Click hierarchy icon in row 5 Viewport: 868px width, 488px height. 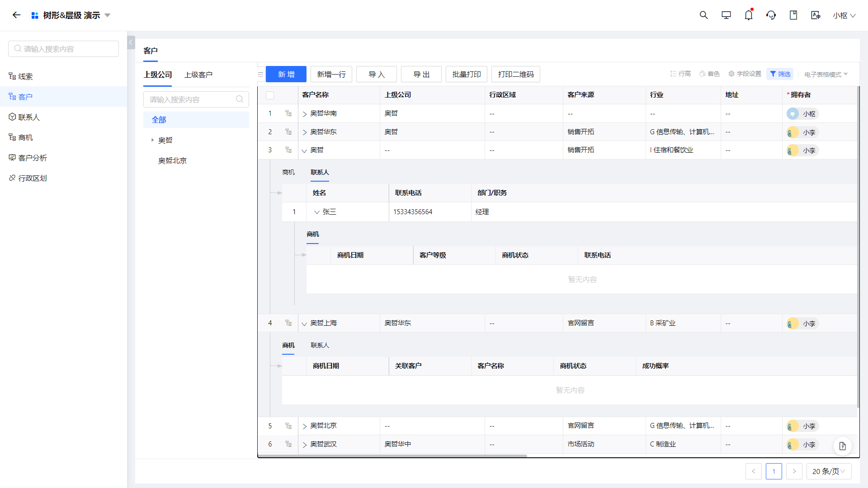point(288,426)
